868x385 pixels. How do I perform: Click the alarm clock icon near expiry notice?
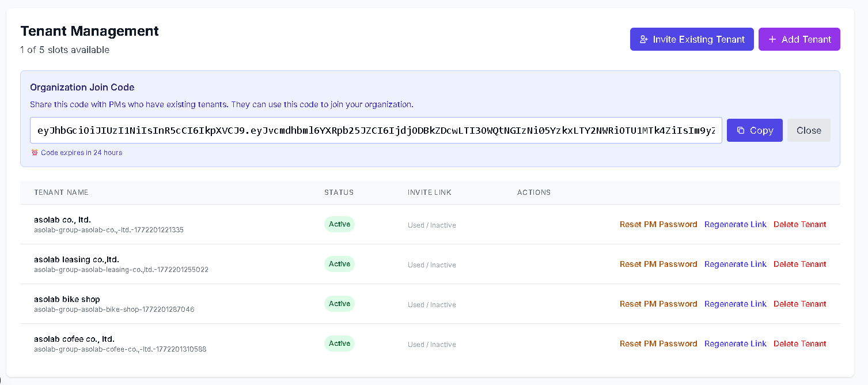tap(35, 153)
